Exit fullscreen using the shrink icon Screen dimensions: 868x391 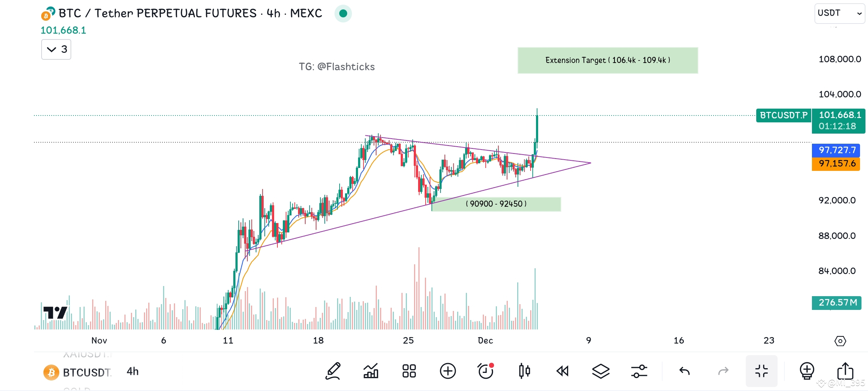[x=761, y=371]
